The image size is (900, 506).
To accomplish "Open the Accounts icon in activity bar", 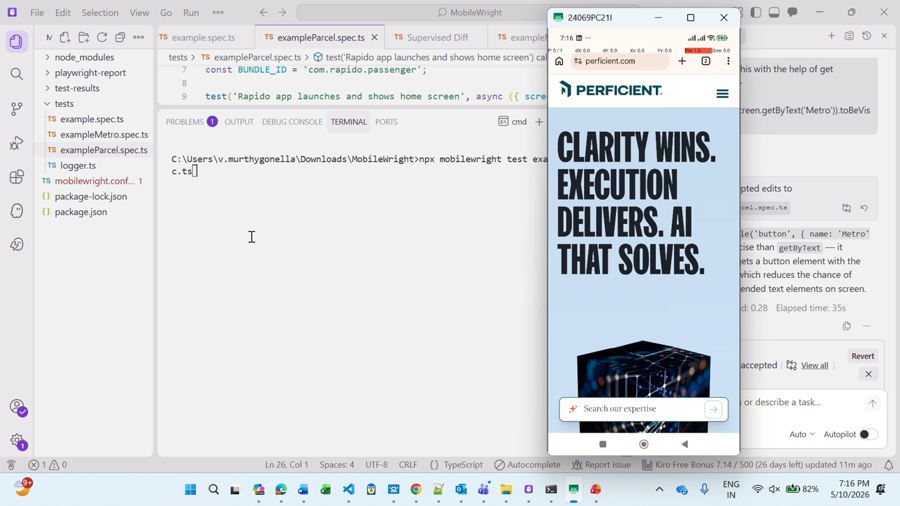I will pos(18,407).
